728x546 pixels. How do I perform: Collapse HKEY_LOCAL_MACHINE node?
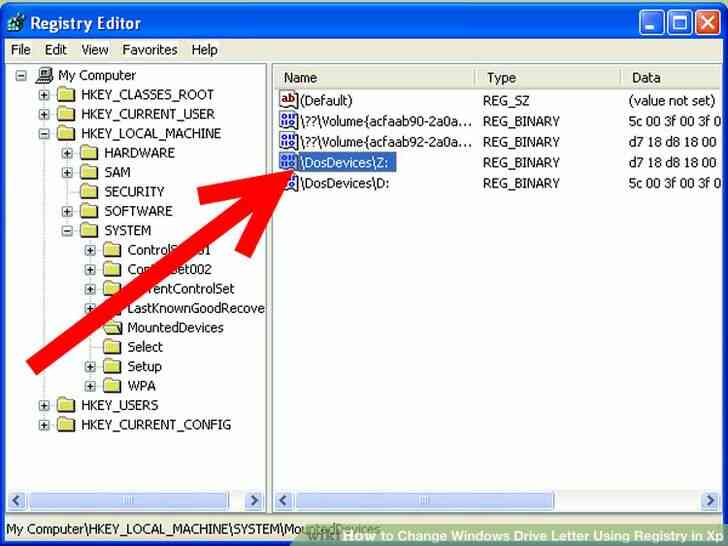click(44, 134)
